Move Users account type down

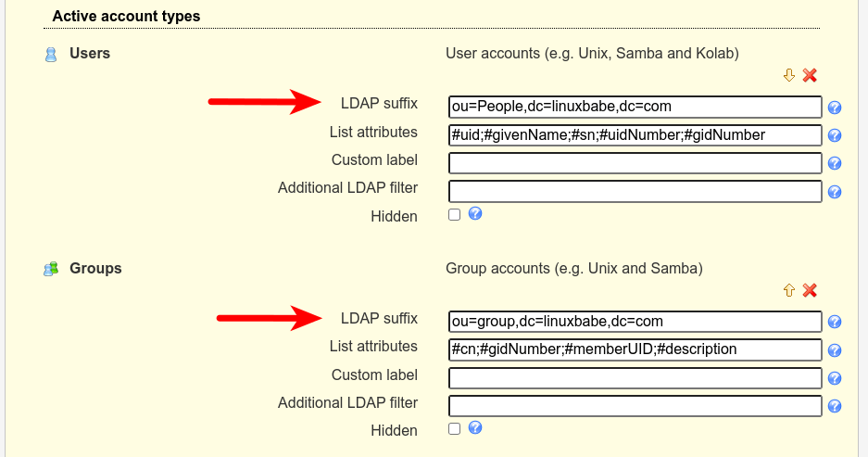tap(789, 75)
